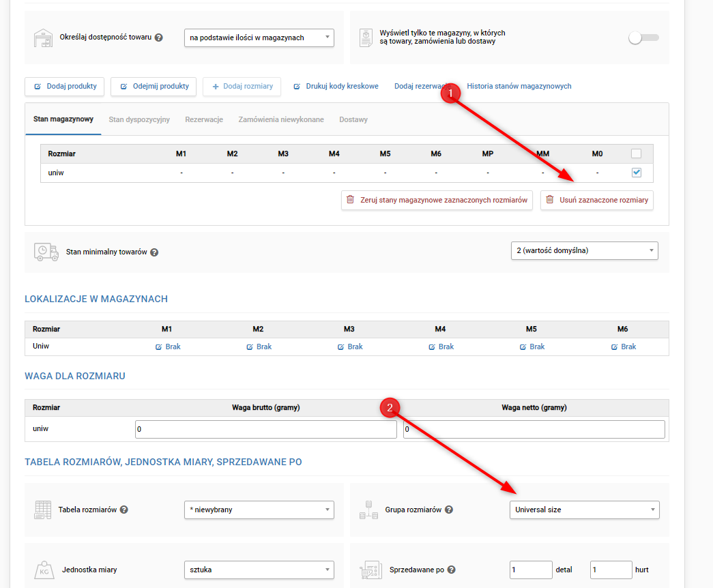Click the M0 column header in stock table
The image size is (713, 588).
click(597, 153)
